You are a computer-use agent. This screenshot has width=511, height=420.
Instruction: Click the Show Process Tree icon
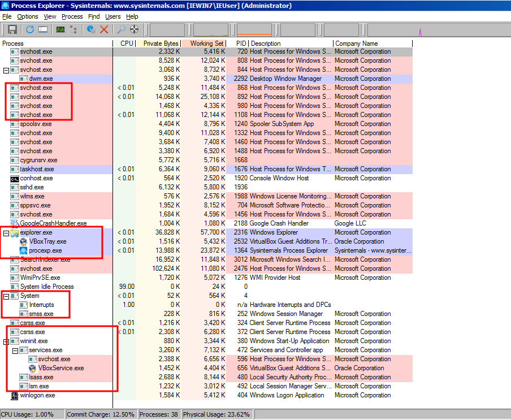73,29
